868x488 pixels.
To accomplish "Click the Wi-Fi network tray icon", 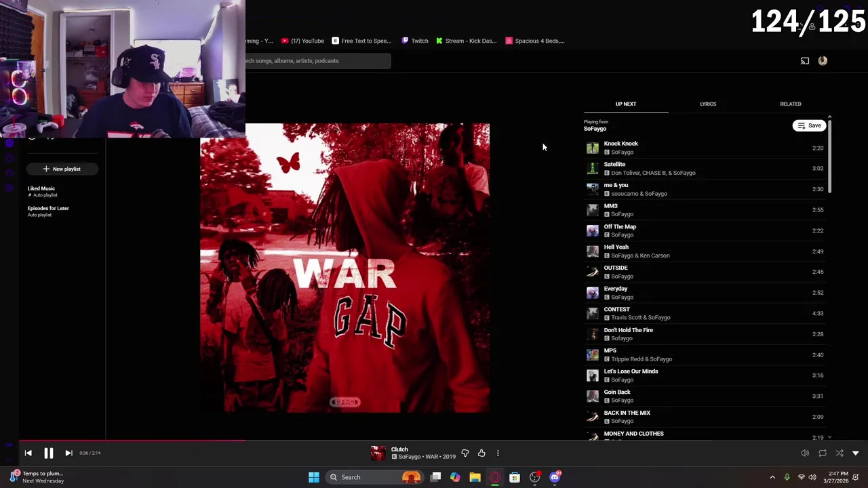I will pyautogui.click(x=801, y=477).
